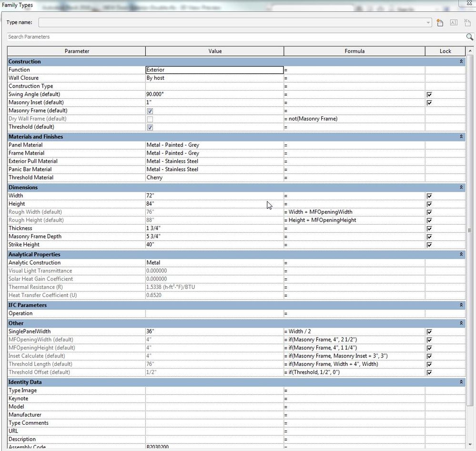
Task: Click the Delete Type icon
Action: tap(467, 22)
